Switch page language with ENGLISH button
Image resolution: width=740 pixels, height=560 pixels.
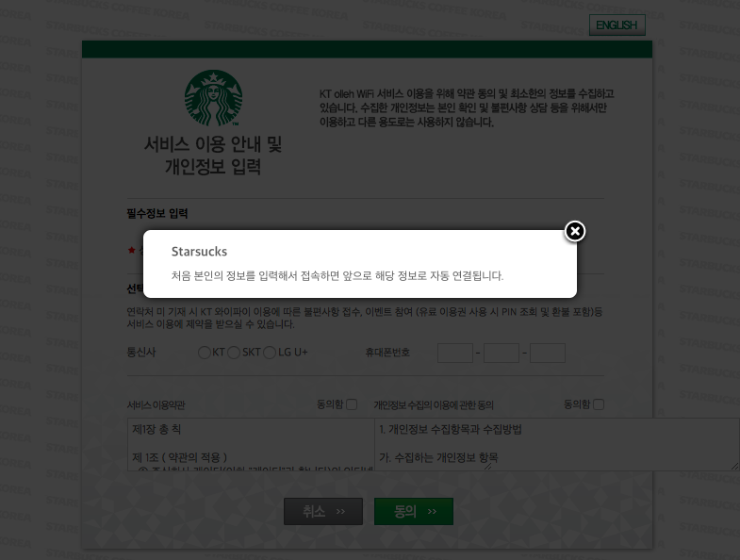pos(617,25)
